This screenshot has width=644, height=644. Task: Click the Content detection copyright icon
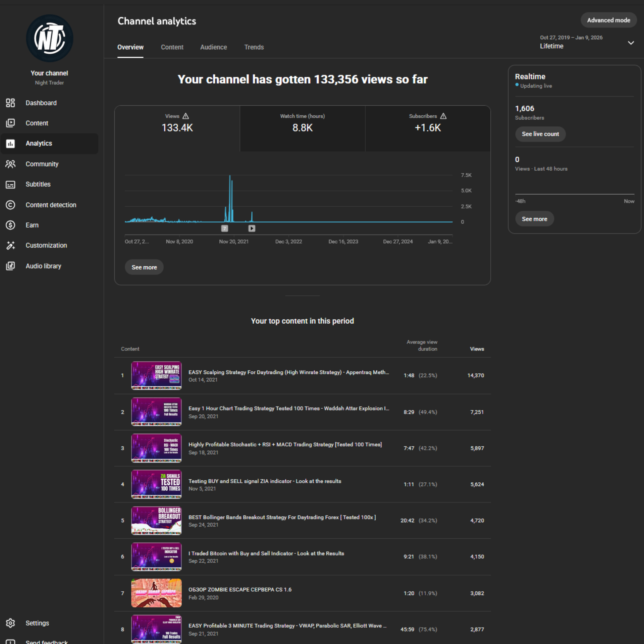coord(10,205)
